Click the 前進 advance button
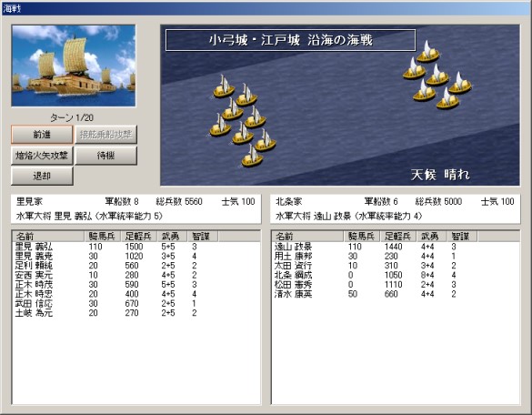The image size is (532, 415). click(42, 135)
